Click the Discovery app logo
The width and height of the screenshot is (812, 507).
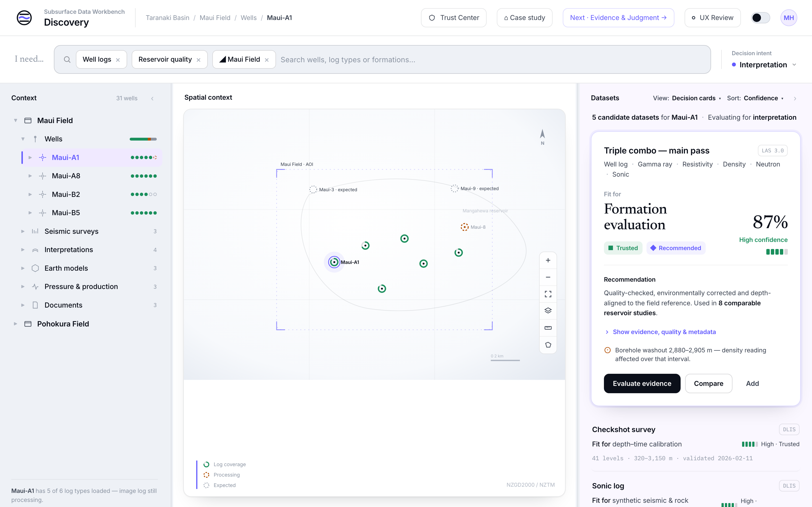24,18
